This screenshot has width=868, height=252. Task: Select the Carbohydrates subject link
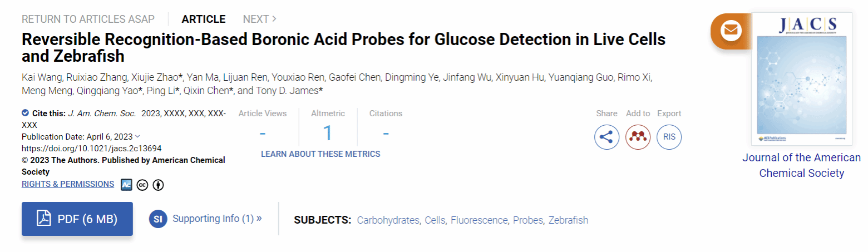[x=388, y=220]
